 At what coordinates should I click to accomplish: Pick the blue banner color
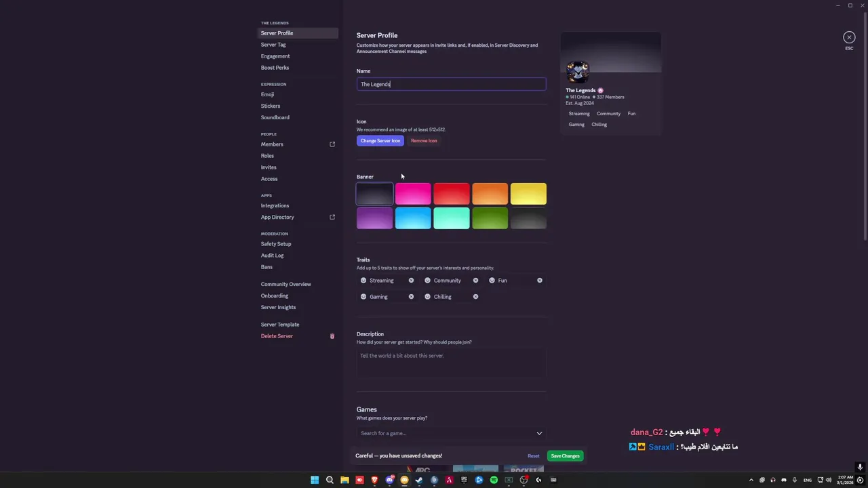click(x=413, y=218)
